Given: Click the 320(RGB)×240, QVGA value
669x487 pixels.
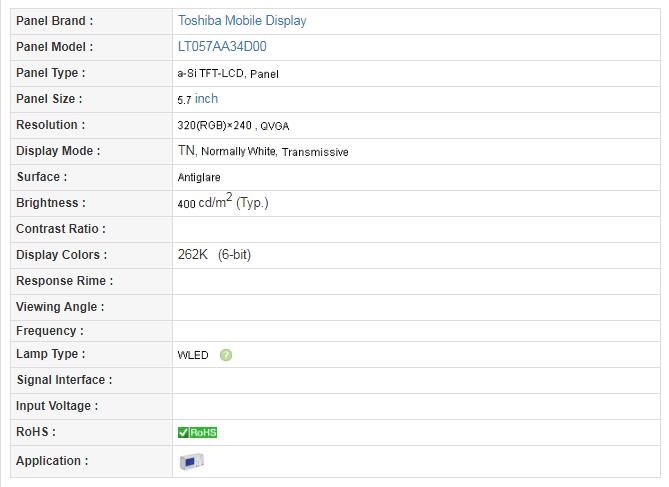Looking at the screenshot, I should [x=233, y=126].
